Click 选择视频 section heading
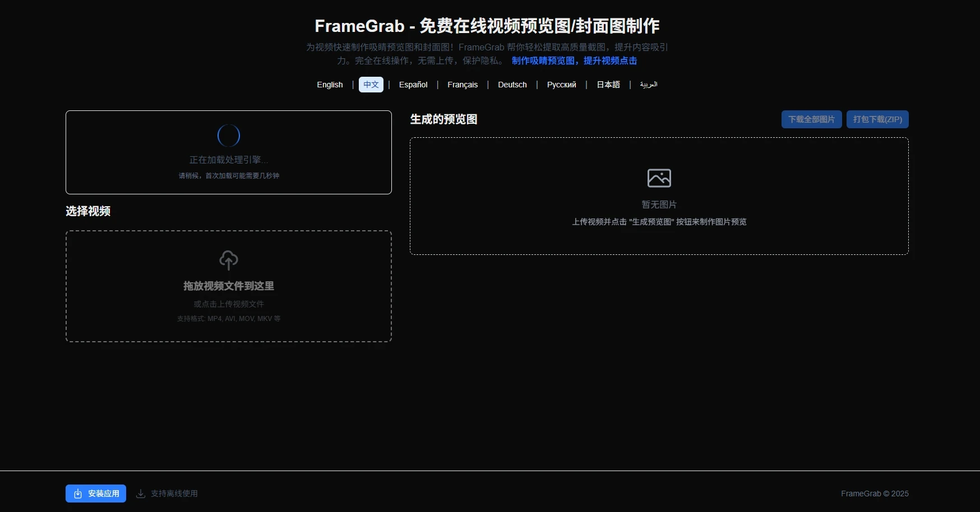 88,211
